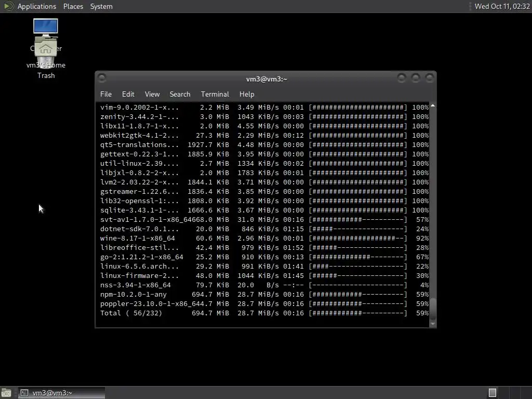Select the Computer desktop icon
Image resolution: width=532 pixels, height=399 pixels.
(46, 27)
